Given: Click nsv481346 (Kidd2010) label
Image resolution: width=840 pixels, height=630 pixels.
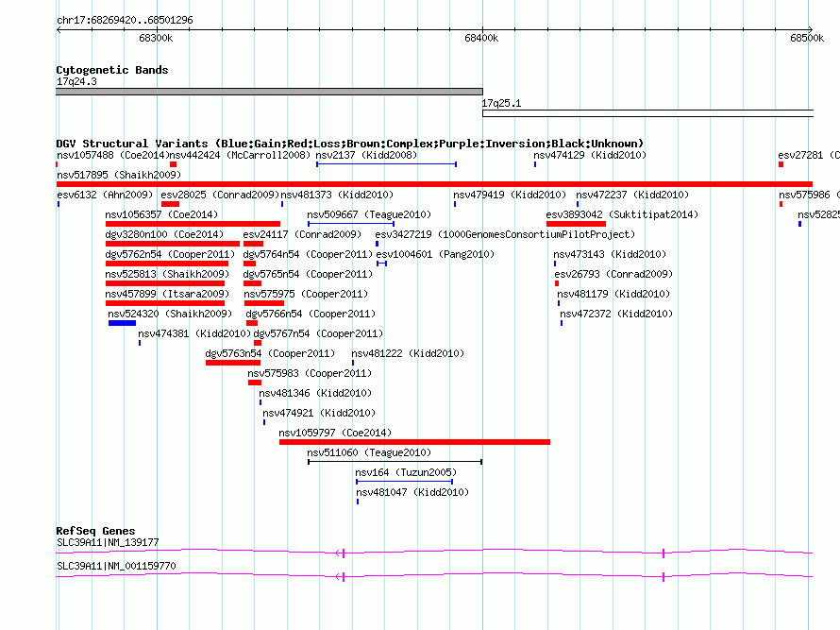Looking at the screenshot, I should (x=315, y=393).
